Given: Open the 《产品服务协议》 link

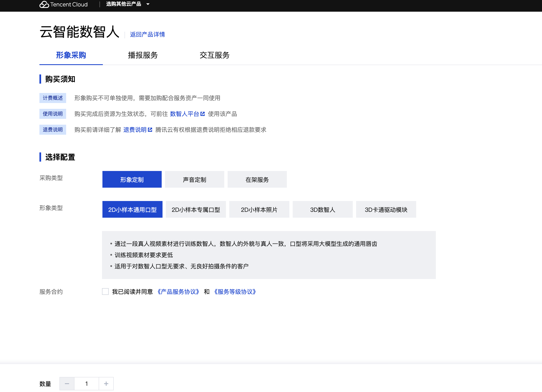Looking at the screenshot, I should click(x=178, y=292).
